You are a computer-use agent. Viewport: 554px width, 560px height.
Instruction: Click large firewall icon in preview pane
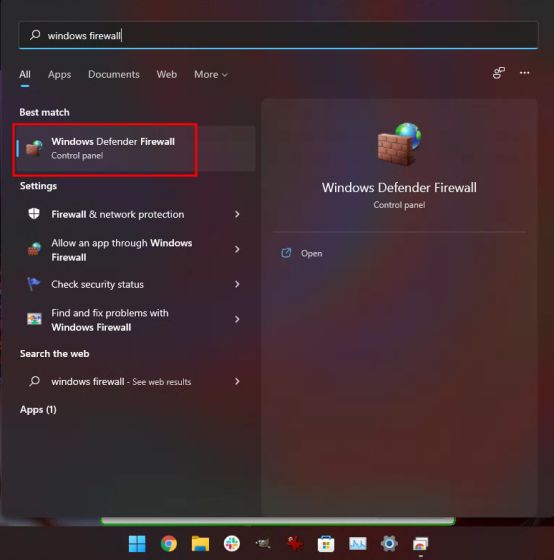399,144
